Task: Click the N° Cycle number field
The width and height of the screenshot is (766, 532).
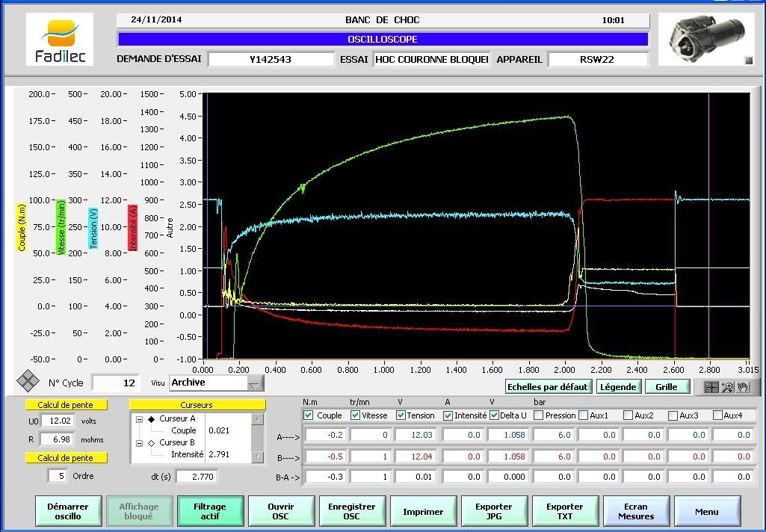Action: [115, 383]
